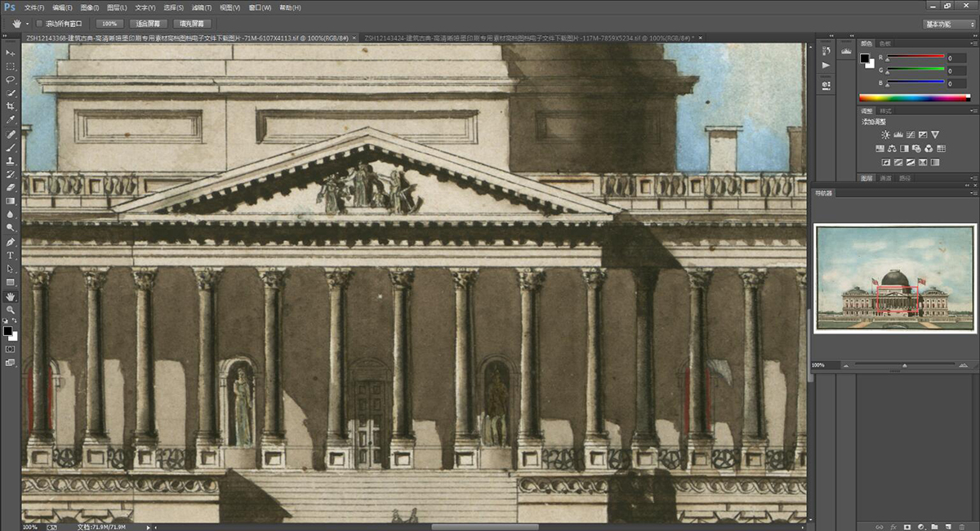Change the screen mode
The height and width of the screenshot is (531, 980).
[x=11, y=363]
